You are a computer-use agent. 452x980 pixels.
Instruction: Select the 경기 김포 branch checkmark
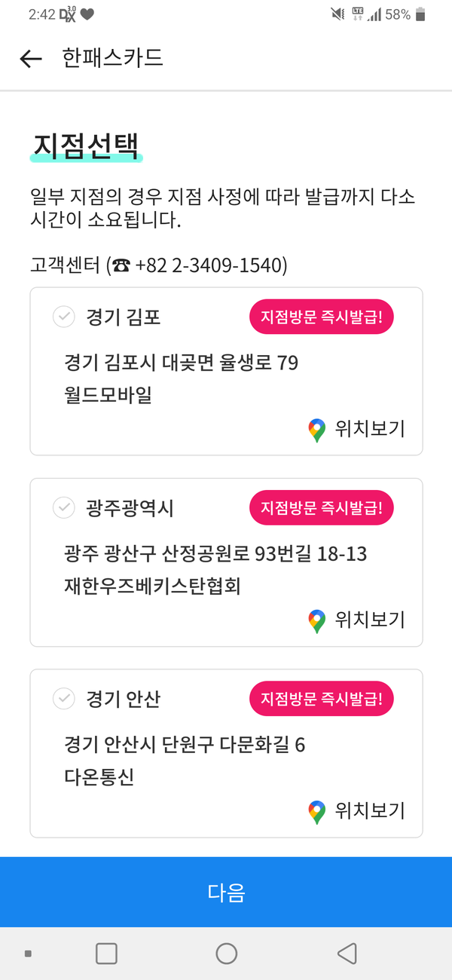pyautogui.click(x=64, y=317)
